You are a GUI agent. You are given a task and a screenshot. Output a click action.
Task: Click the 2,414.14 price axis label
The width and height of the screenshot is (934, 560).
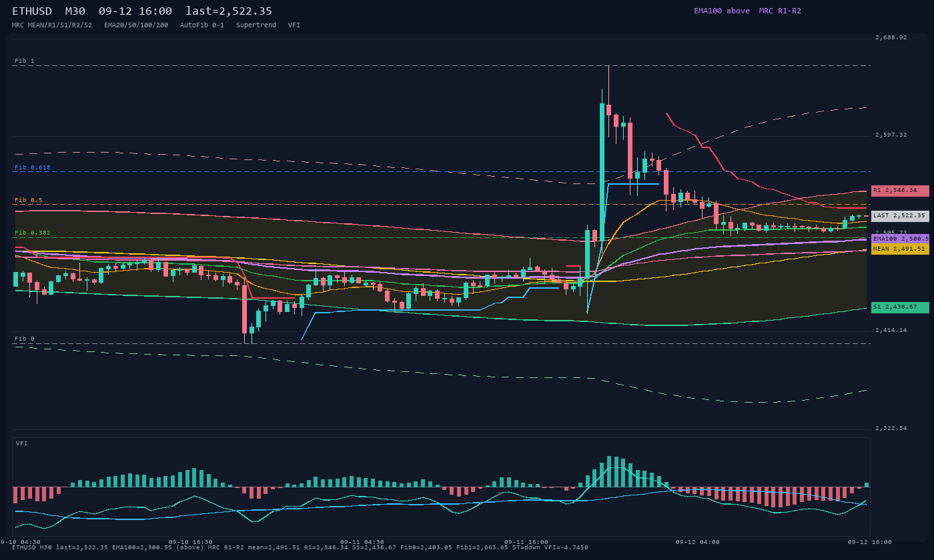tap(891, 330)
